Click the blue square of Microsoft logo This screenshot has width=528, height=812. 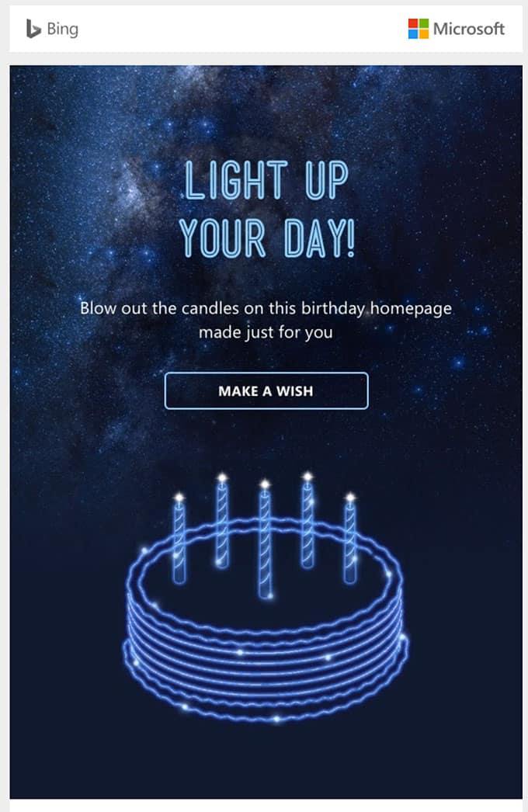pyautogui.click(x=413, y=34)
